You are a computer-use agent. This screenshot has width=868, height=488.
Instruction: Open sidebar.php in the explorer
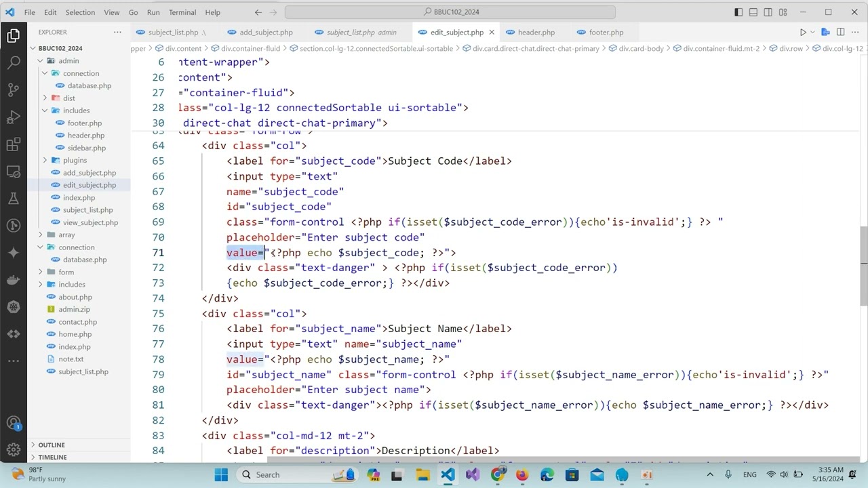(x=86, y=148)
